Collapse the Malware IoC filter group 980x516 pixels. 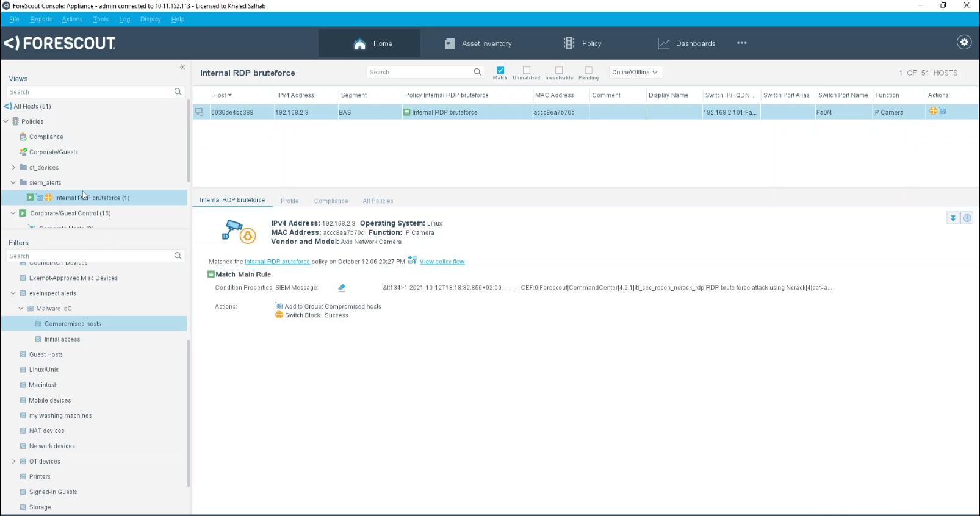click(21, 309)
